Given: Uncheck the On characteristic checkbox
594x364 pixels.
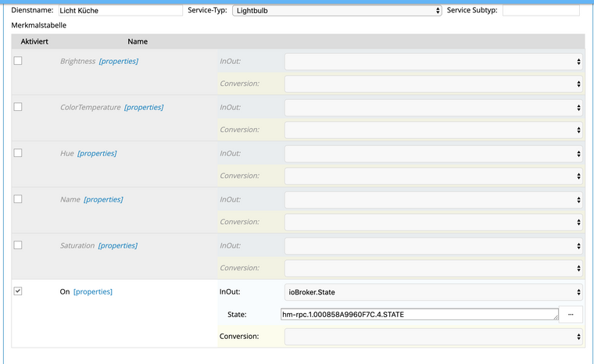Looking at the screenshot, I should pyautogui.click(x=18, y=291).
